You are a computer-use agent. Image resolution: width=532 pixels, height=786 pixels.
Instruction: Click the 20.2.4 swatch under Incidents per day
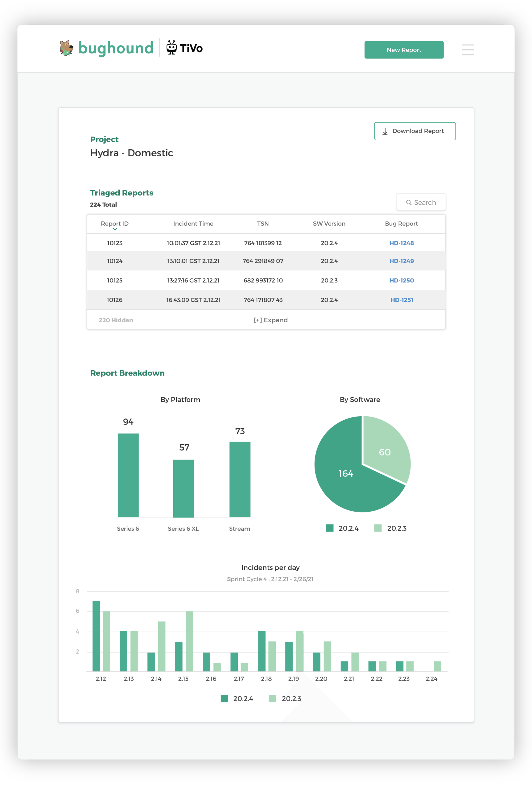(224, 698)
